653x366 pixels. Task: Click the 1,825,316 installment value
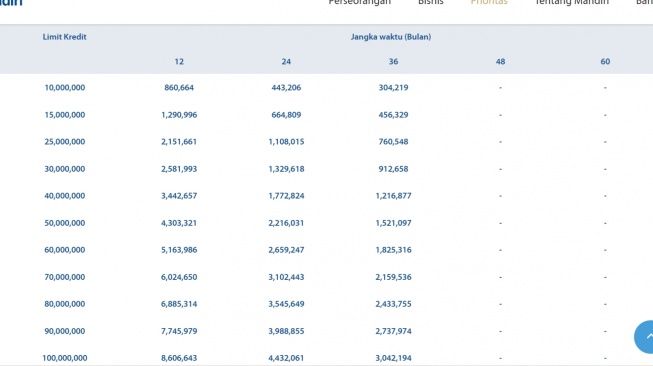click(x=394, y=250)
